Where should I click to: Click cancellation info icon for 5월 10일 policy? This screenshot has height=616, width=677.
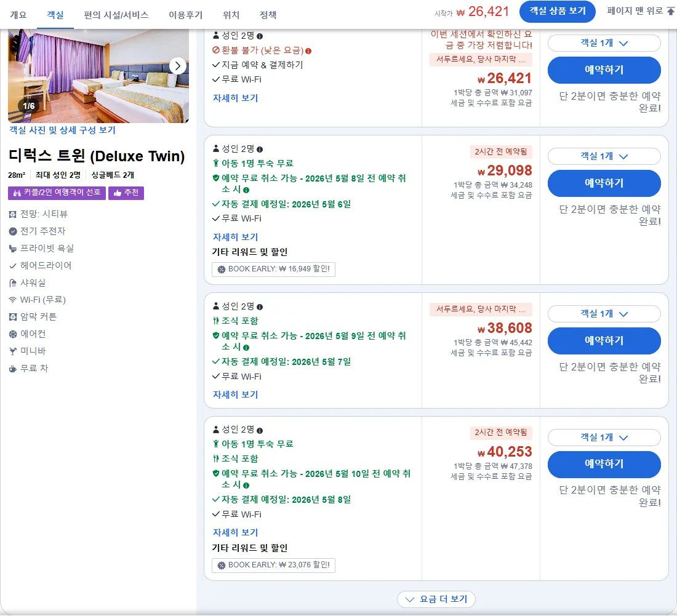246,485
